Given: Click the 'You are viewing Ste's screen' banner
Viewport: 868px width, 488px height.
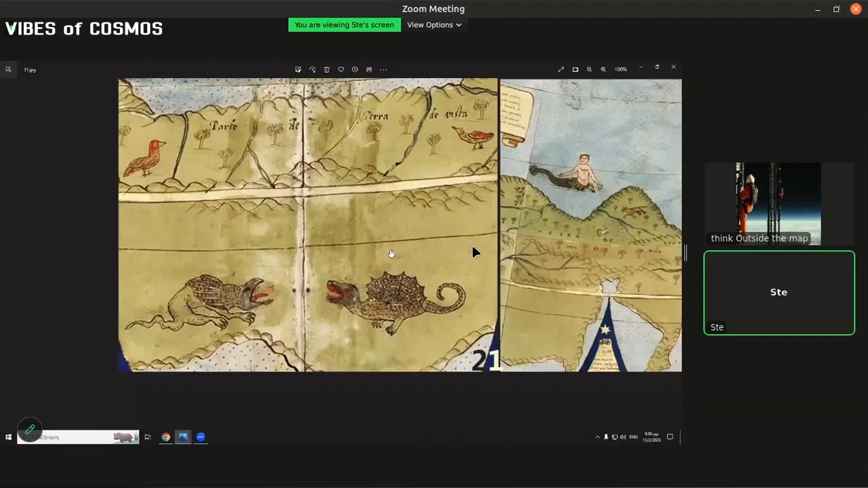Looking at the screenshot, I should click(344, 24).
